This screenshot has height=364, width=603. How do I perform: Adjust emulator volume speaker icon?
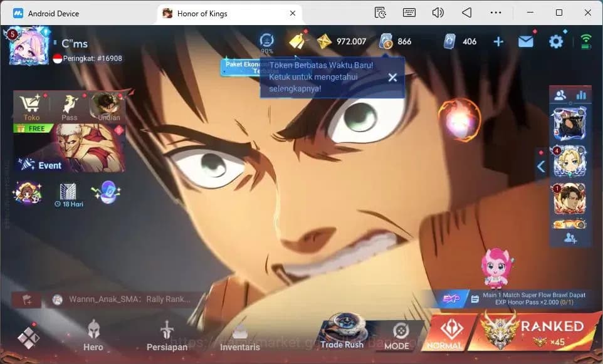click(438, 13)
